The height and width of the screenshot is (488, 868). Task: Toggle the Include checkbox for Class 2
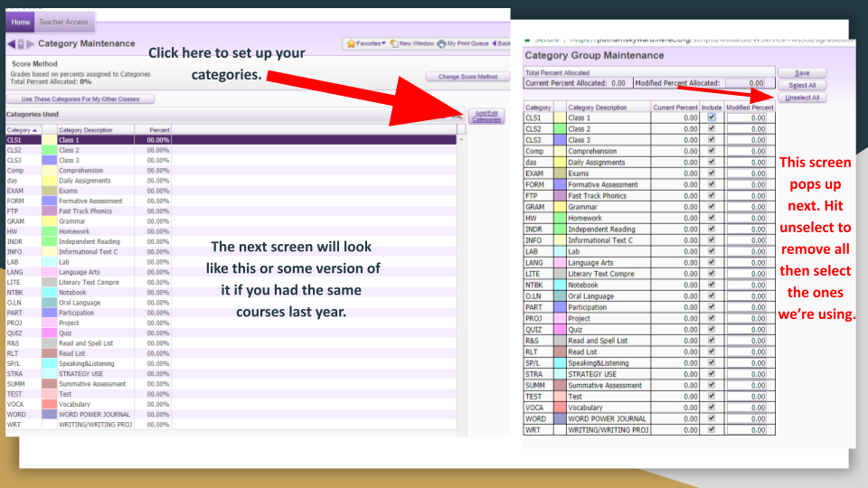(712, 128)
